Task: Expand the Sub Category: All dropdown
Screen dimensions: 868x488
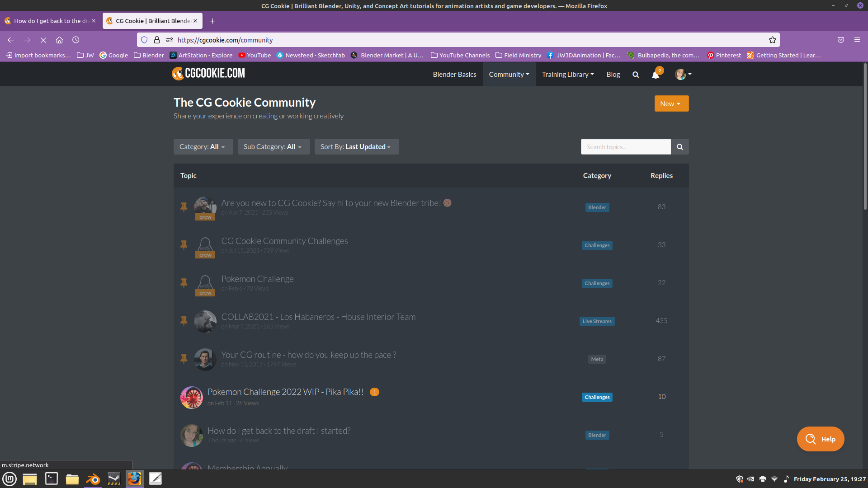Action: coord(274,147)
